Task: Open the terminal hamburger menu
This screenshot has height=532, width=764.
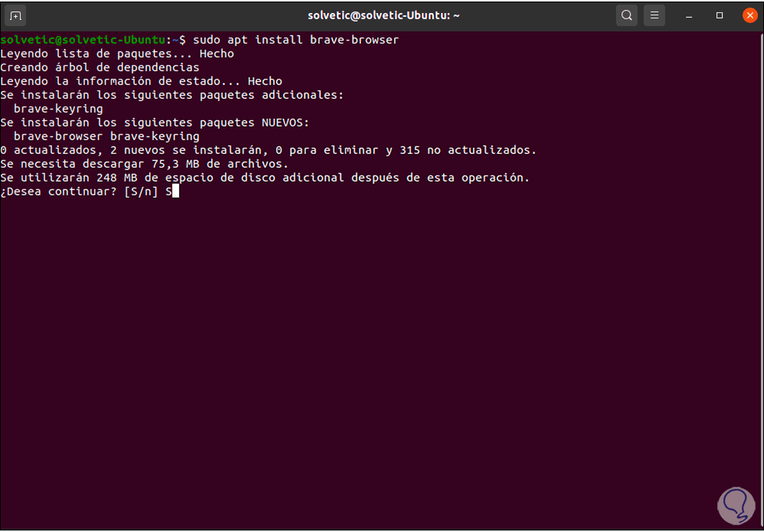Action: 655,15
